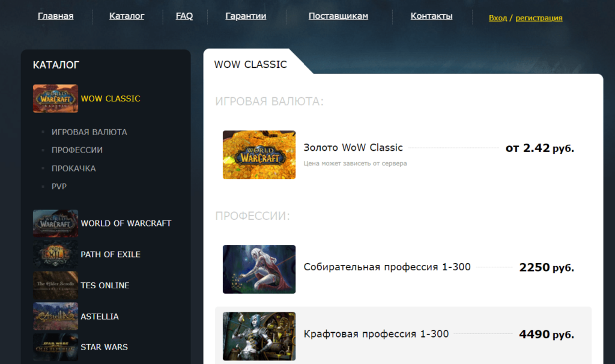Select ASTELLIA catalog entry
This screenshot has width=615, height=364.
100,316
